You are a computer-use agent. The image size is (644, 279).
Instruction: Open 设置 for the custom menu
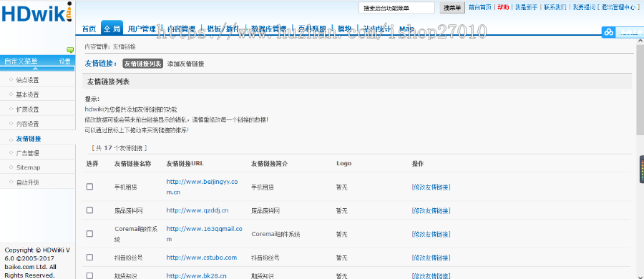64,62
